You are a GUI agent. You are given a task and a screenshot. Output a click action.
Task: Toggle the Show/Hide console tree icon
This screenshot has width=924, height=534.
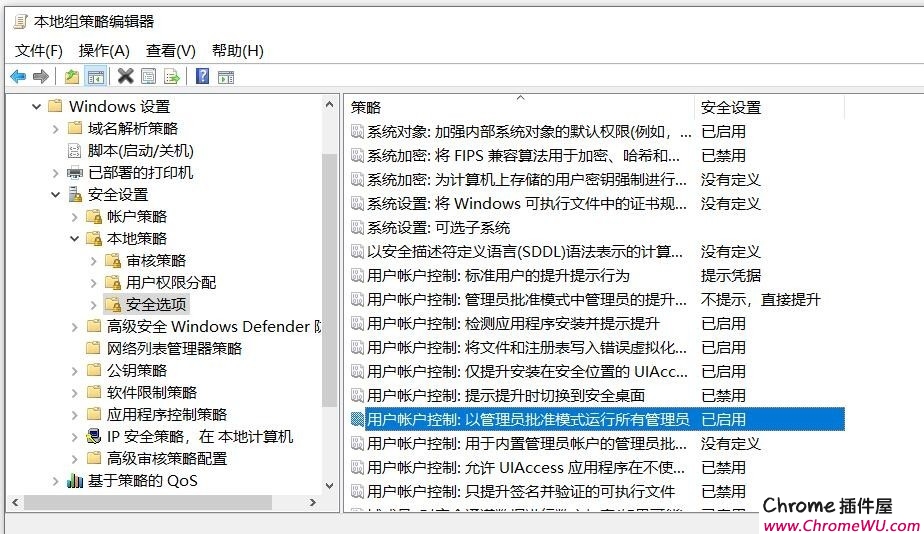95,76
